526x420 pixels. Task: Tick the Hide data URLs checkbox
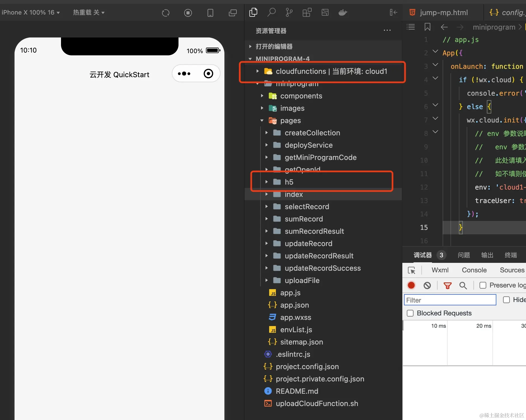(506, 300)
